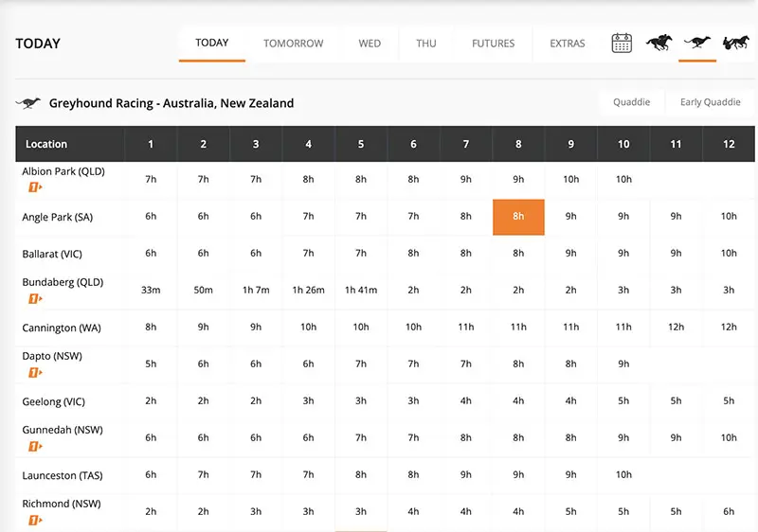This screenshot has width=758, height=532.
Task: Open Launceston (TAS) meeting
Action: point(63,475)
